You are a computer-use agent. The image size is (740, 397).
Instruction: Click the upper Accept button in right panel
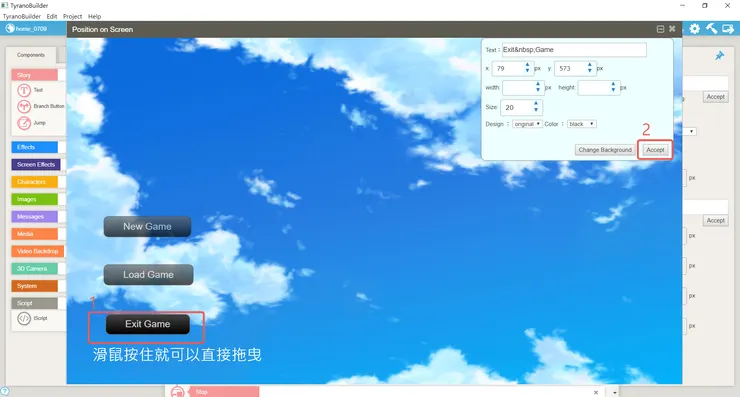[x=715, y=97]
